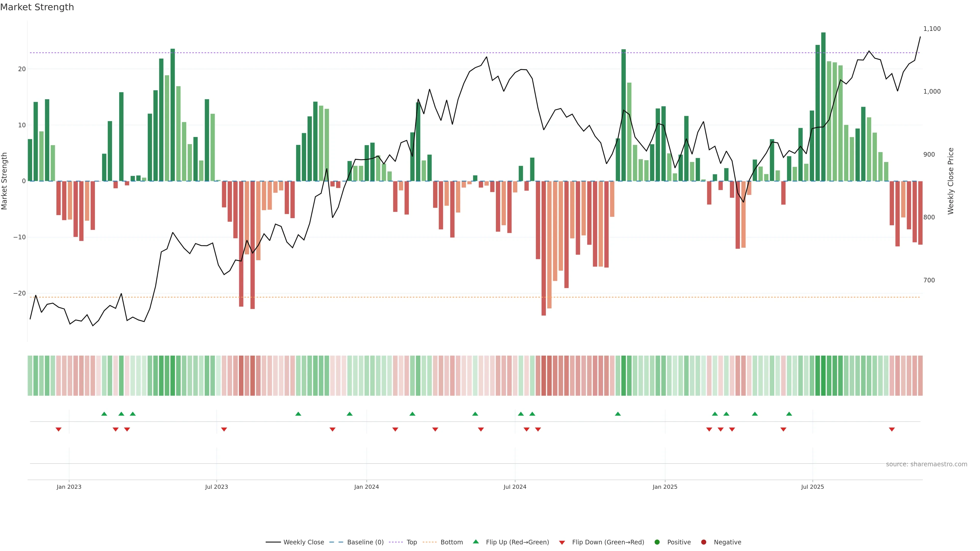Click the Weekly Close Price axis title
The height and width of the screenshot is (551, 980).
[951, 181]
